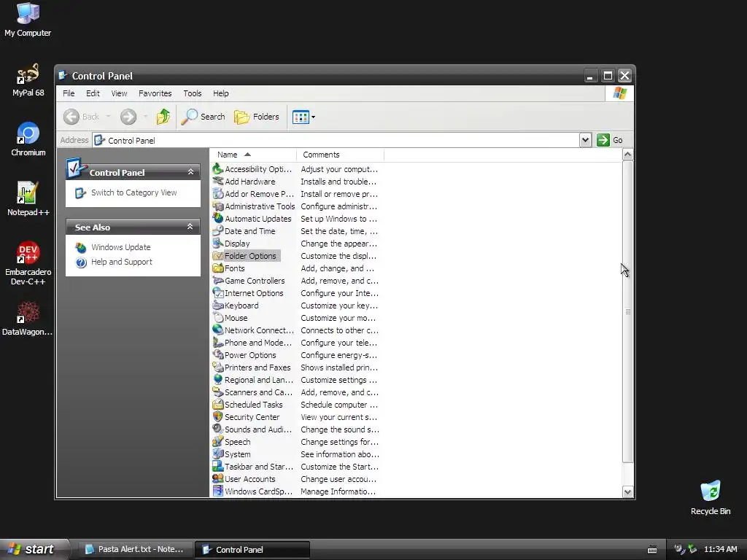
Task: Open the Sounds and Audio Devices icon
Action: pyautogui.click(x=217, y=429)
